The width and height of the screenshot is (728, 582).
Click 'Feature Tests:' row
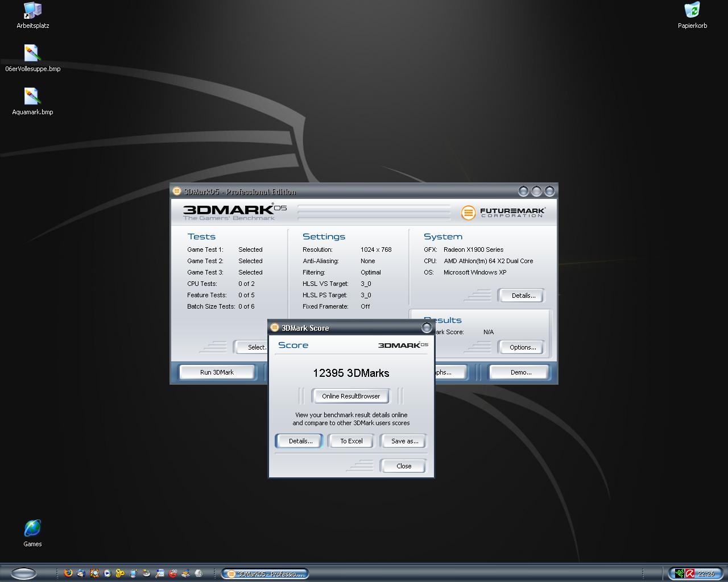click(221, 295)
